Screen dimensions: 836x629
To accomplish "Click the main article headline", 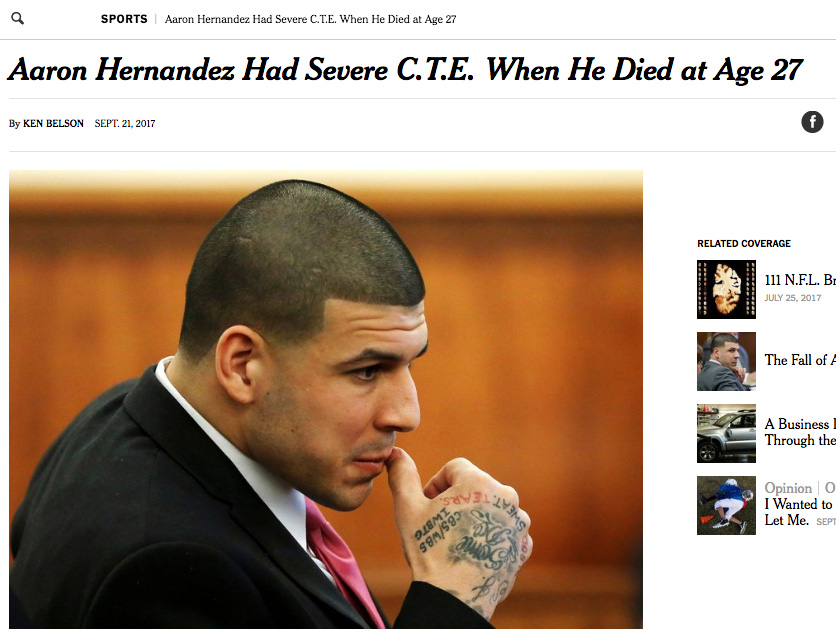I will tap(405, 70).
